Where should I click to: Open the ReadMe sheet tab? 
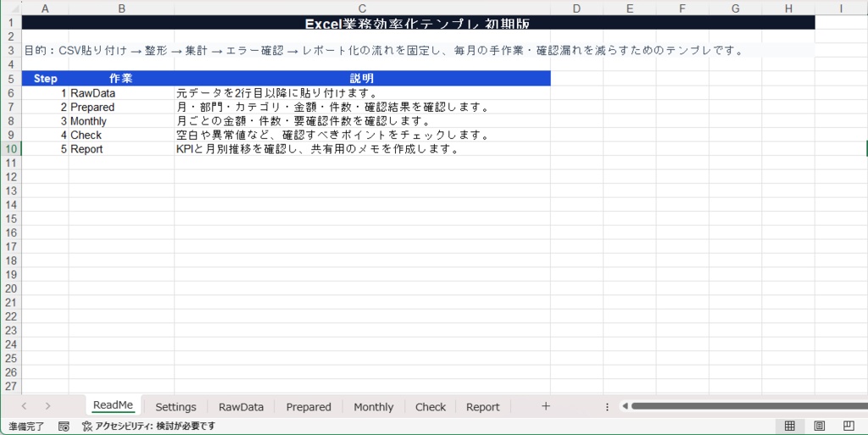click(x=113, y=405)
